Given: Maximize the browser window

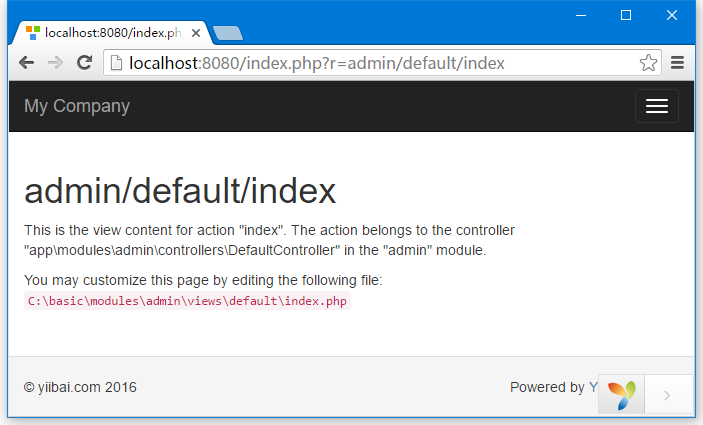Looking at the screenshot, I should (626, 15).
